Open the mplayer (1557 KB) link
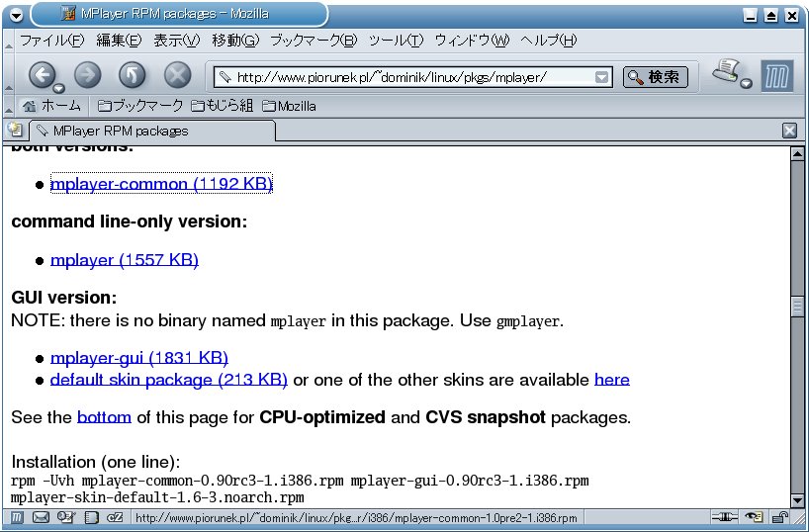This screenshot has width=809, height=532. pyautogui.click(x=125, y=259)
